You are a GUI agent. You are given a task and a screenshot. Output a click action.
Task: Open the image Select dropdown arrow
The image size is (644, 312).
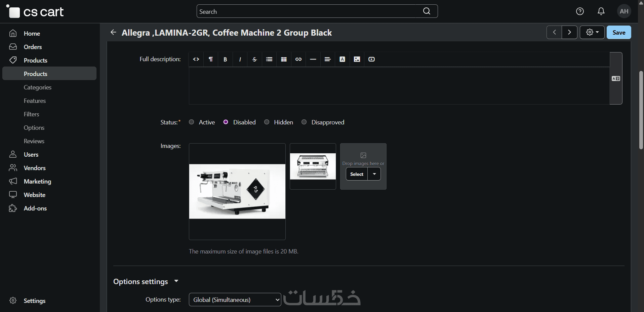[374, 174]
